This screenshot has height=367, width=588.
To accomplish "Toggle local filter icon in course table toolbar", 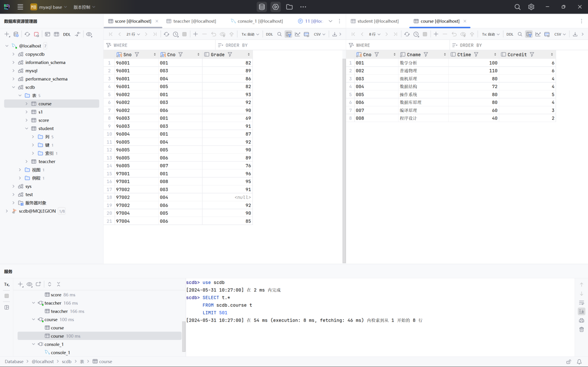I will [529, 34].
